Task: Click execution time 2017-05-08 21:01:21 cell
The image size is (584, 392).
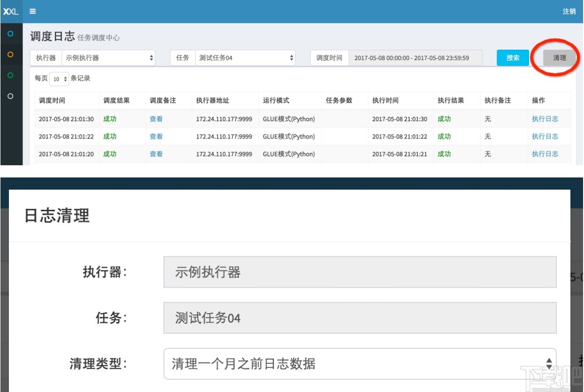Action: 400,154
